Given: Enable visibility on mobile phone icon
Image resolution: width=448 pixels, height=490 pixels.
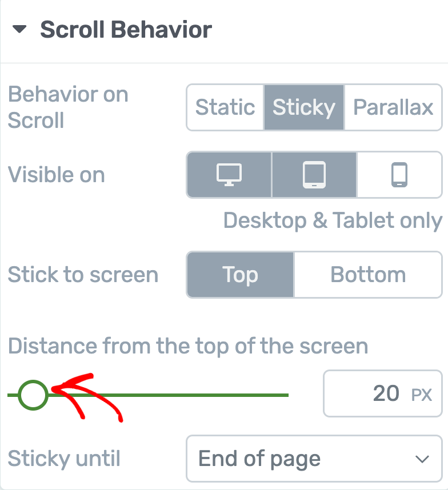Looking at the screenshot, I should (x=399, y=175).
